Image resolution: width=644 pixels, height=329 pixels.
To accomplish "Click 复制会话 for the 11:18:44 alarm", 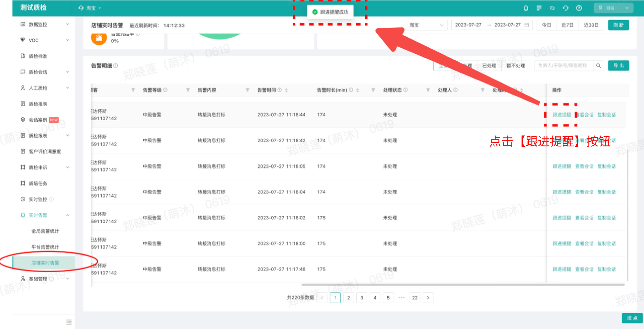I will point(606,115).
